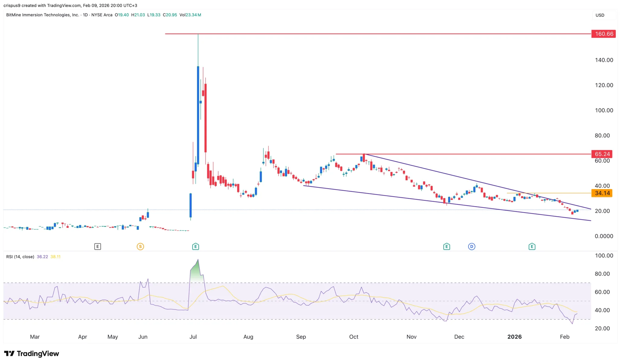Viewport: 621px width, 364px height.
Task: Click the earnings E marker near mid-January 2026
Action: [x=532, y=247]
